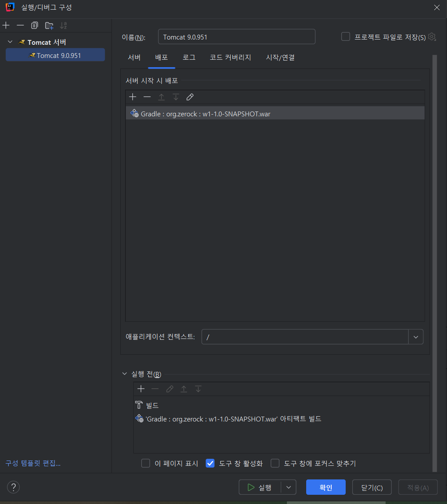Confirm with the 확인 button

326,487
